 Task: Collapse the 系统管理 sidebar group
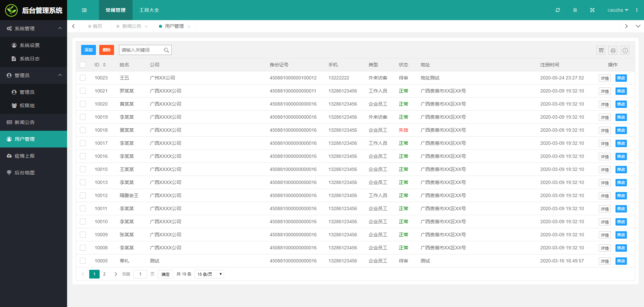click(x=34, y=28)
